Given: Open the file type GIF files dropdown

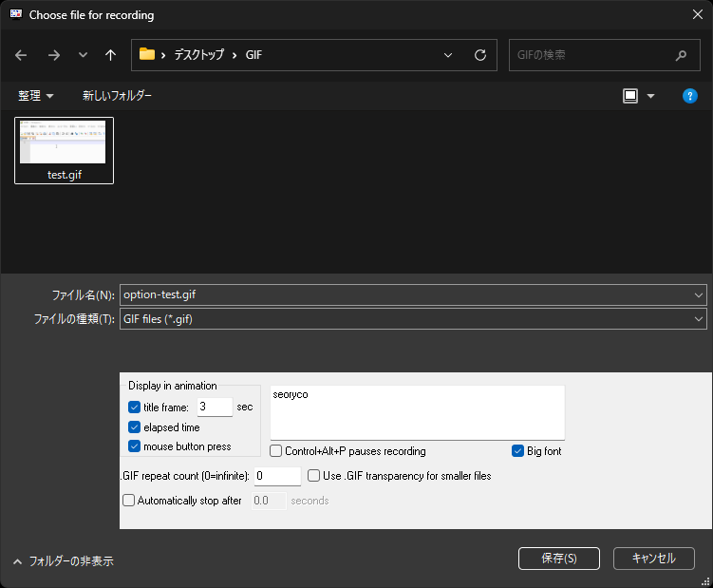Looking at the screenshot, I should coord(699,319).
